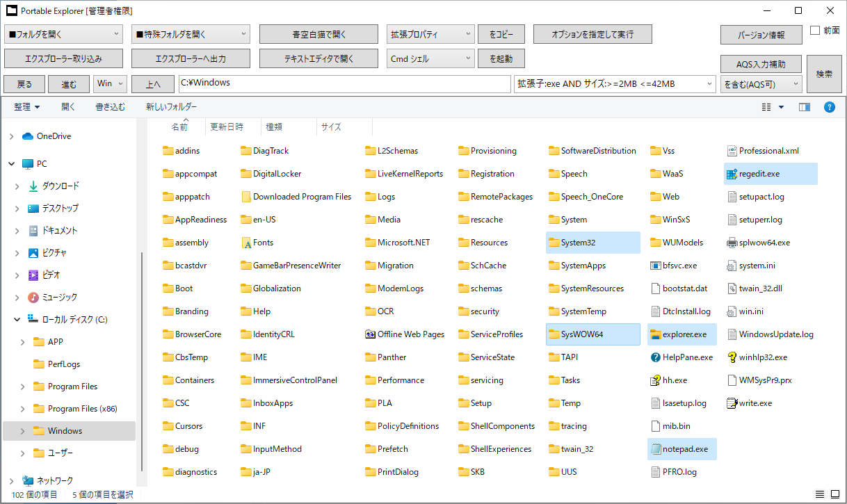847x504 pixels.
Task: Select the Professional.xml file icon
Action: [x=731, y=151]
